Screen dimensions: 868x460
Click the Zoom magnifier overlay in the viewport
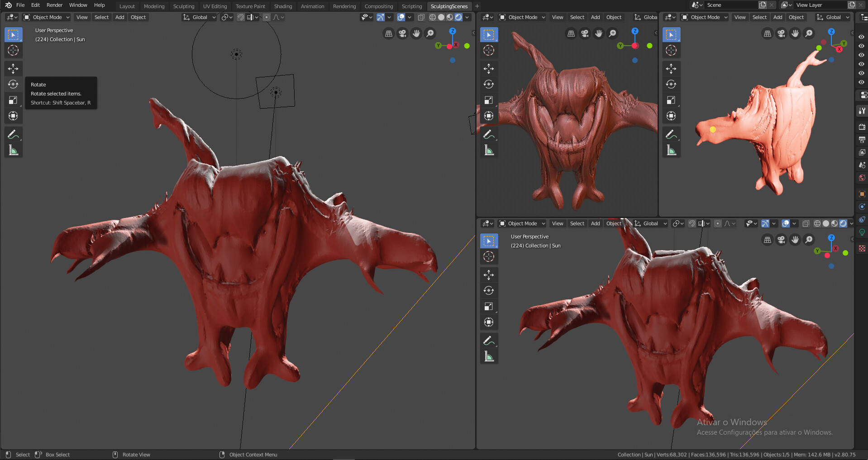point(429,33)
